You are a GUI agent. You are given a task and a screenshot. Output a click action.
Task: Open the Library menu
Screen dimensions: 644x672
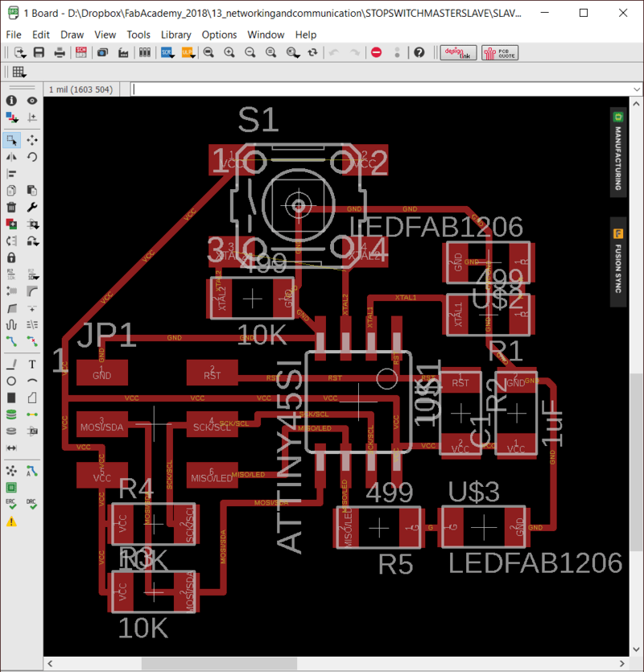tap(175, 35)
